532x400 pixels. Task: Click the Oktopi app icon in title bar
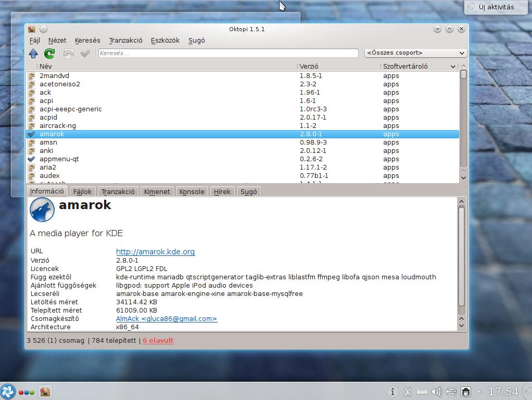(x=32, y=29)
